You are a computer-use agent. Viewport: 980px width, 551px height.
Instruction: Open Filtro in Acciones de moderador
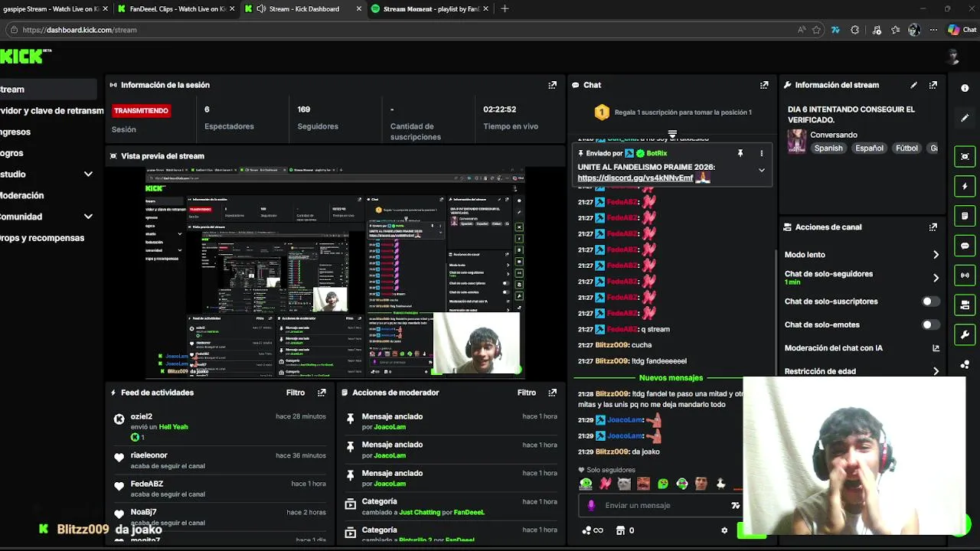pos(527,393)
